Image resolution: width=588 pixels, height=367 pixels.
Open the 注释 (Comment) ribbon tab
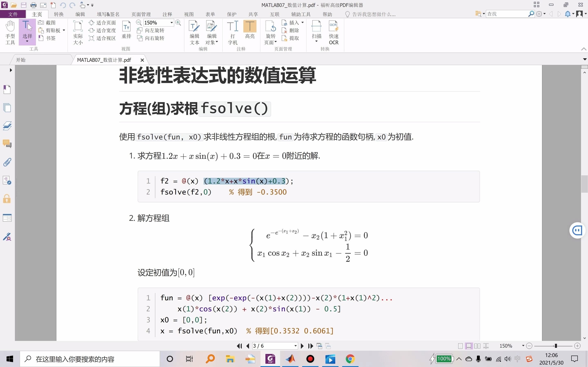[167, 14]
